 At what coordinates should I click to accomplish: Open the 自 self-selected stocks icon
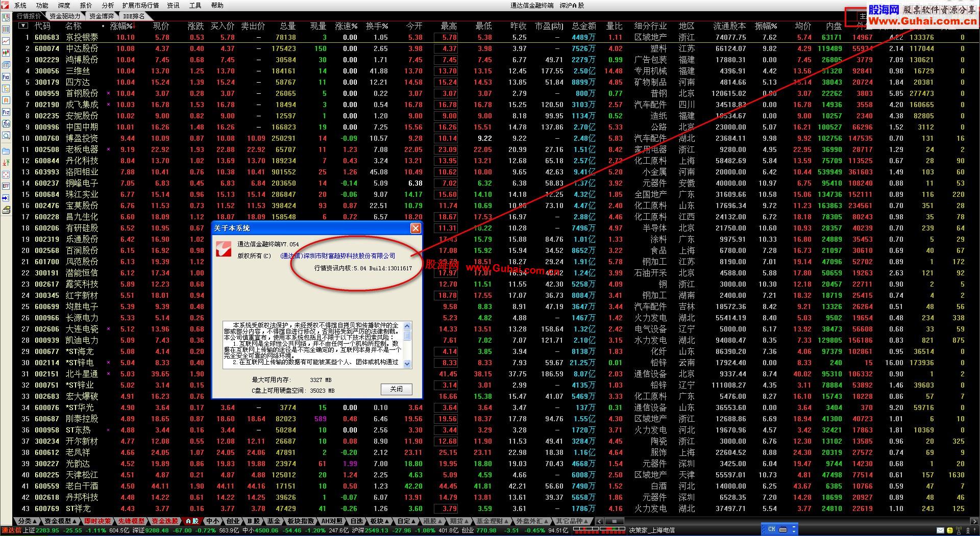(6, 100)
